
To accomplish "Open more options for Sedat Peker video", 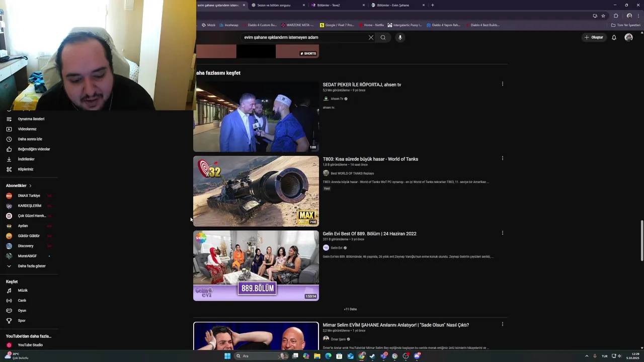I will [x=502, y=84].
